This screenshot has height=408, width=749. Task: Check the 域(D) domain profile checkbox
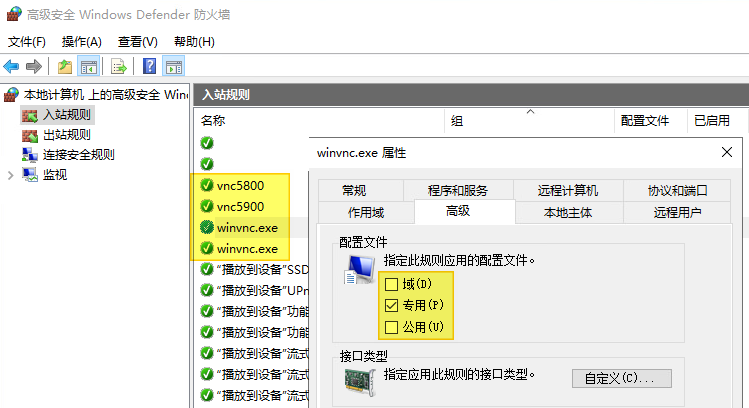(x=391, y=284)
